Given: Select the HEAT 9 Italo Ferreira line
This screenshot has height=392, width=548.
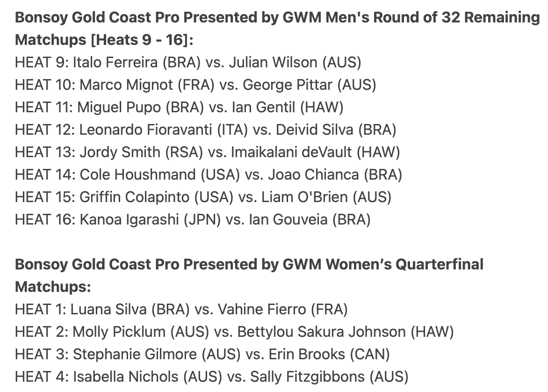Looking at the screenshot, I should pyautogui.click(x=188, y=62).
